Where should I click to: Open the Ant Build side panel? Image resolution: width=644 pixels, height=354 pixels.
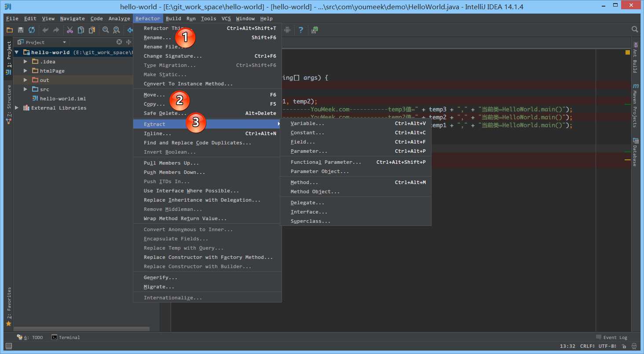pos(635,57)
